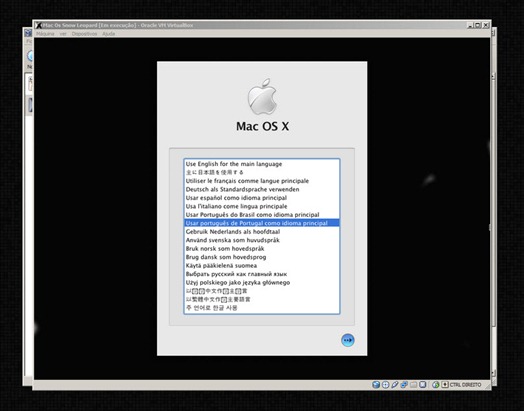Select 'Usar português de Portugal como idioma principal'
Viewport: 524px width, 411px height.
(262, 223)
